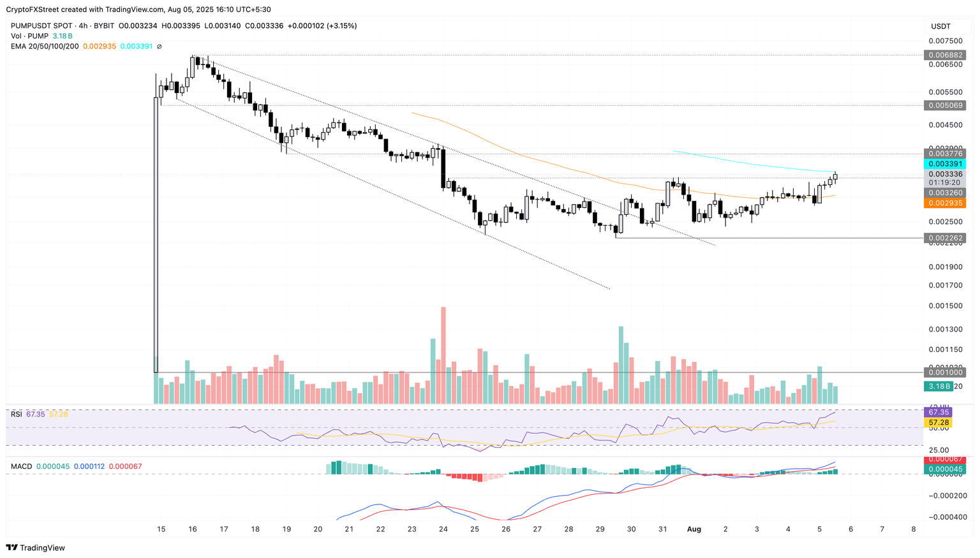Click the 0.005069 price level label

tap(945, 105)
